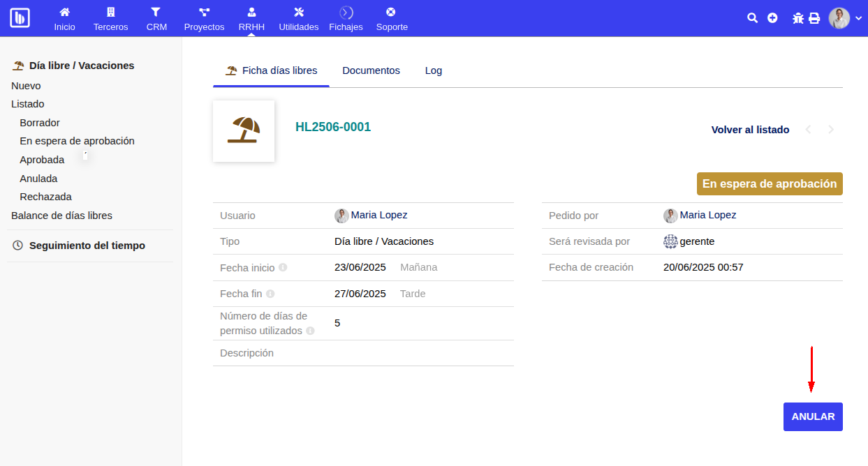Open the Terceros building icon
The height and width of the screenshot is (466, 868).
pyautogui.click(x=110, y=13)
